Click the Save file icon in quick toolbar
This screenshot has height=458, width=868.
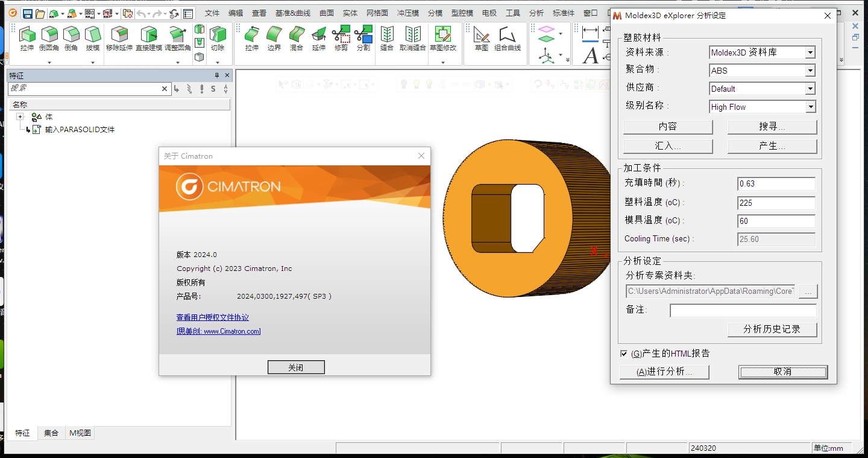point(28,13)
